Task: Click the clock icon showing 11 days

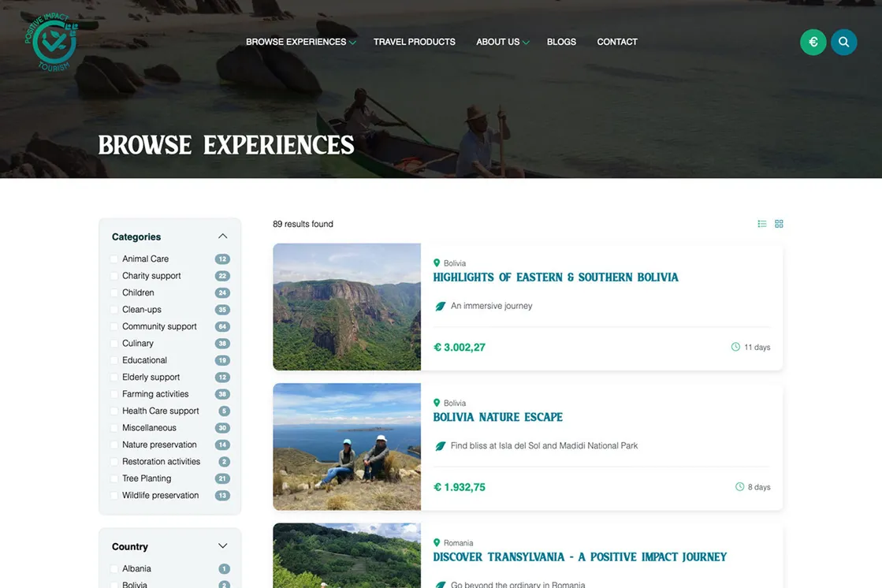Action: 735,347
